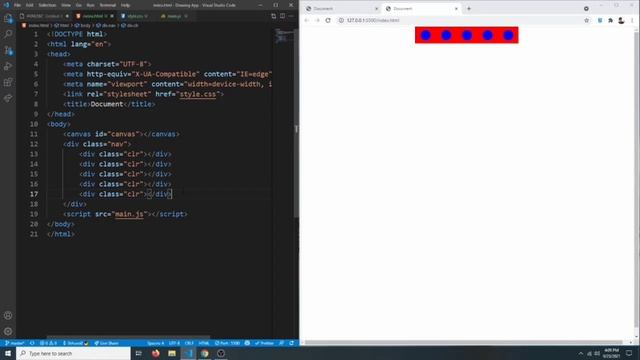Follow the style.css link in code
The width and height of the screenshot is (640, 360).
(x=198, y=94)
